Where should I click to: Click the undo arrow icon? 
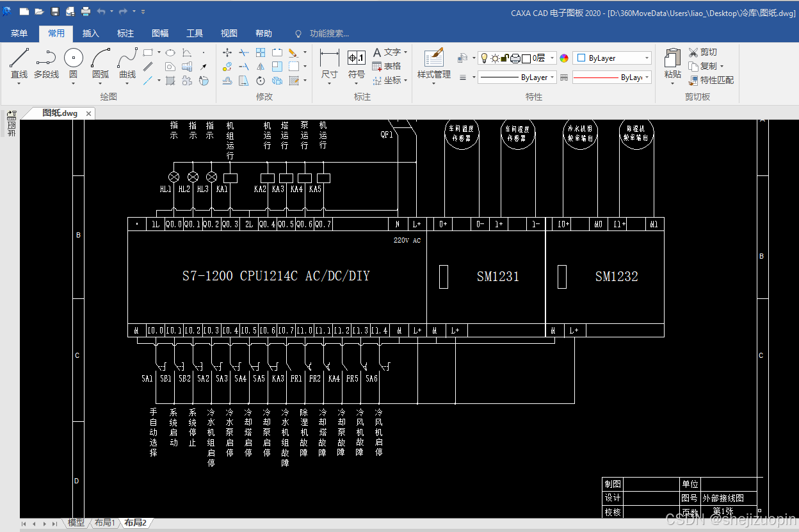tap(101, 12)
